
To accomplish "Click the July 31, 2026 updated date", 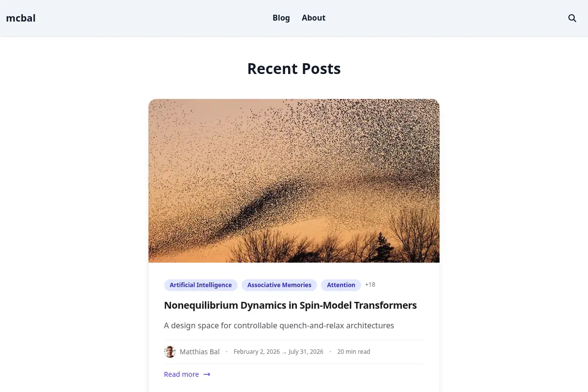I will pyautogui.click(x=306, y=352).
